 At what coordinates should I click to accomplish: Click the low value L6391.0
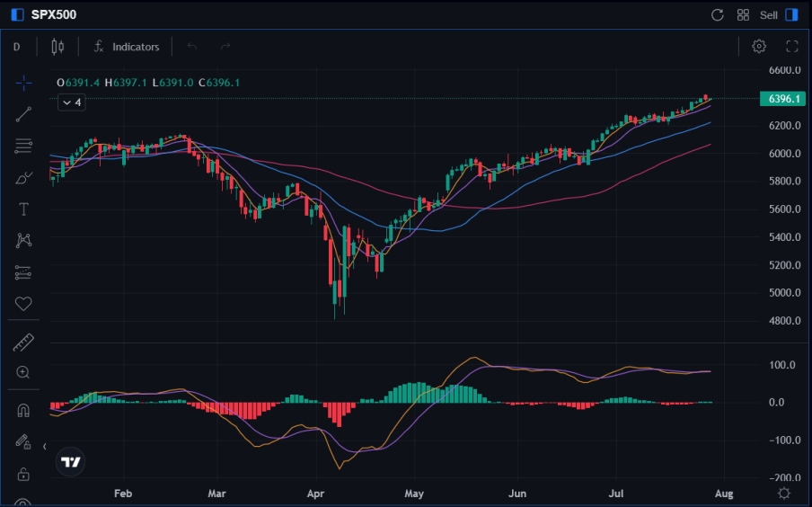point(173,83)
